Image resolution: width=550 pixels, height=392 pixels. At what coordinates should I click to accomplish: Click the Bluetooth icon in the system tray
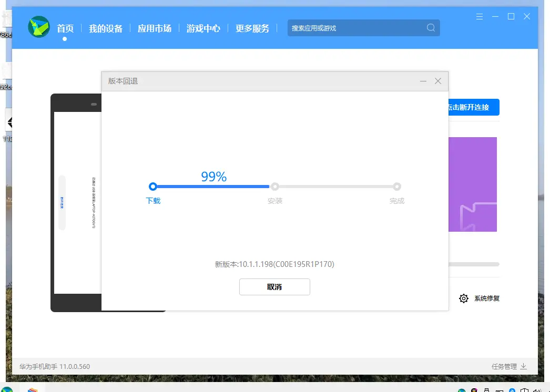pos(512,390)
